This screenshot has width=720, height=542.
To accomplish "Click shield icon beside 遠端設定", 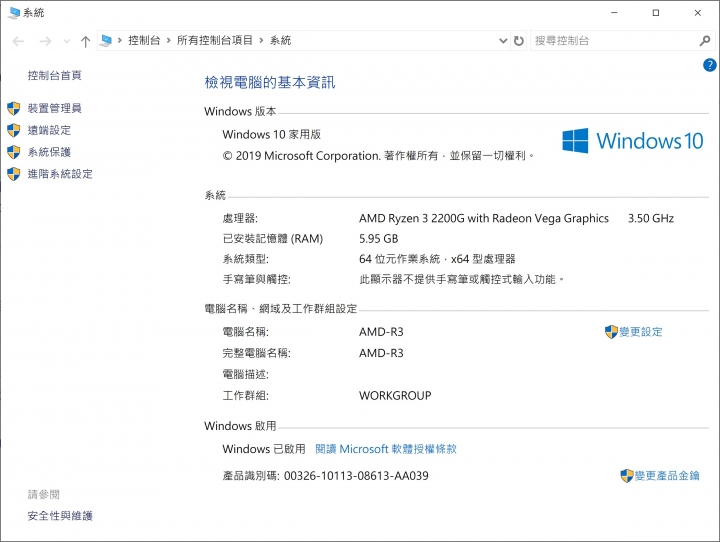I will (x=14, y=130).
